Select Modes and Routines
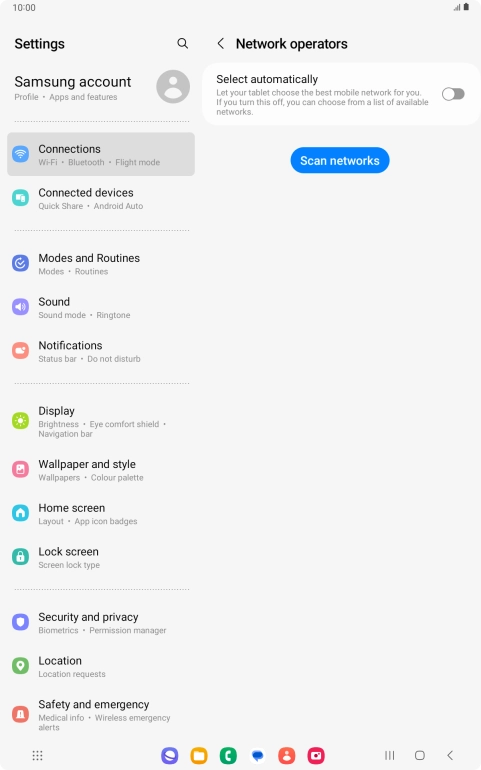Image resolution: width=481 pixels, height=770 pixels. (101, 264)
